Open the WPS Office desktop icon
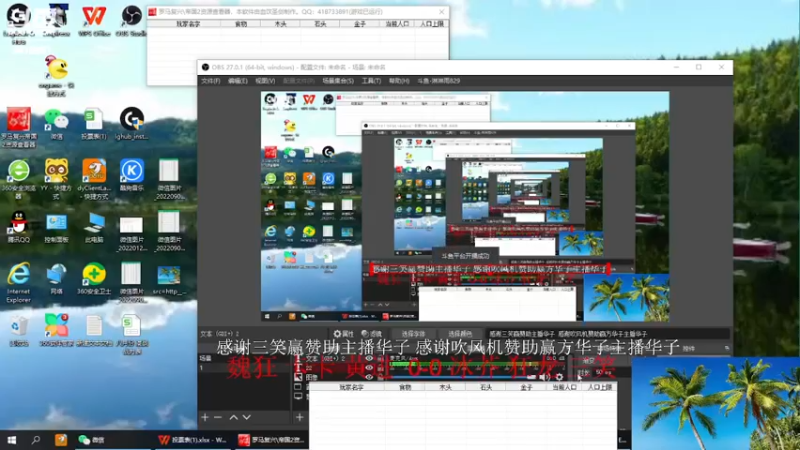 (x=94, y=20)
